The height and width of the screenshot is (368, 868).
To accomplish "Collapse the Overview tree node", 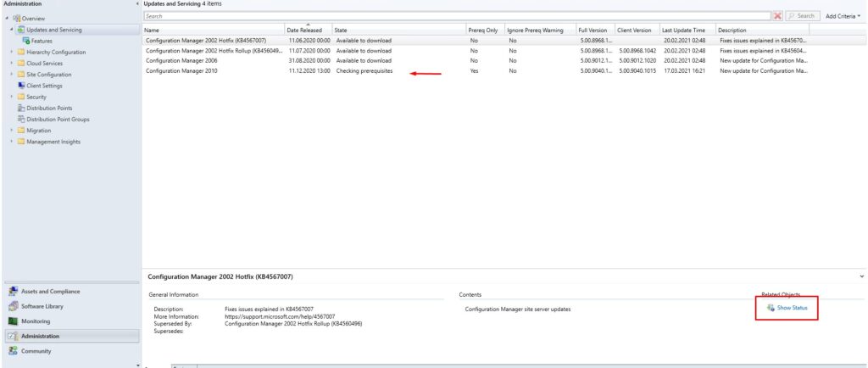I will tap(6, 18).
